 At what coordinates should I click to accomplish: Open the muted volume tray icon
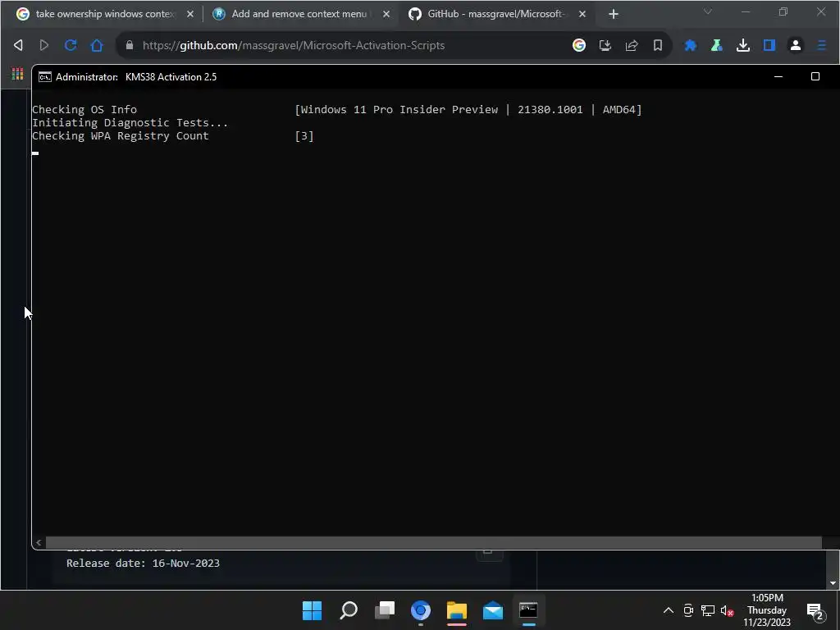[727, 610]
